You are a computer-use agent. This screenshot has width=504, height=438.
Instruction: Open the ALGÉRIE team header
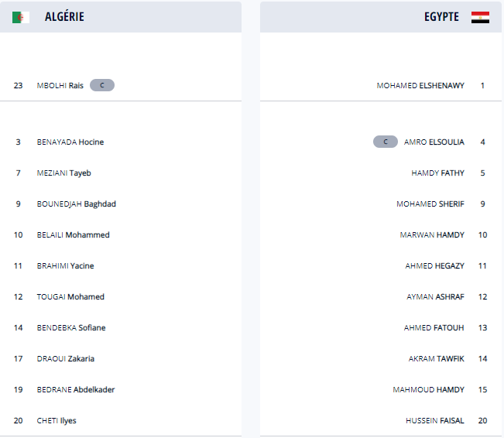pyautogui.click(x=65, y=17)
